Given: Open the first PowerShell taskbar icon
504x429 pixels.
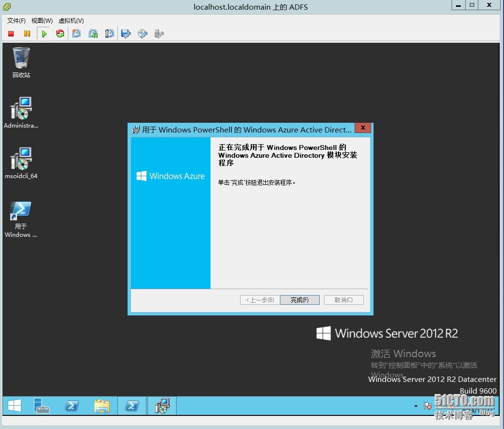Looking at the screenshot, I should click(72, 406).
